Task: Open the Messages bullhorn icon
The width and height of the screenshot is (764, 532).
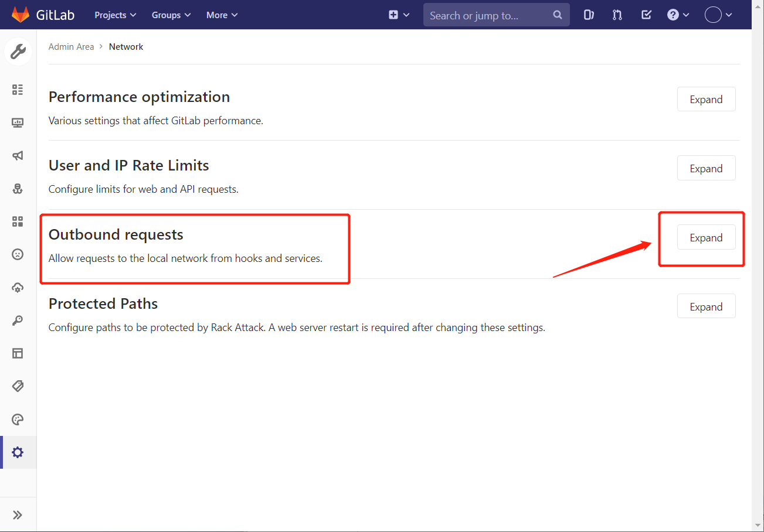Action: 18,156
